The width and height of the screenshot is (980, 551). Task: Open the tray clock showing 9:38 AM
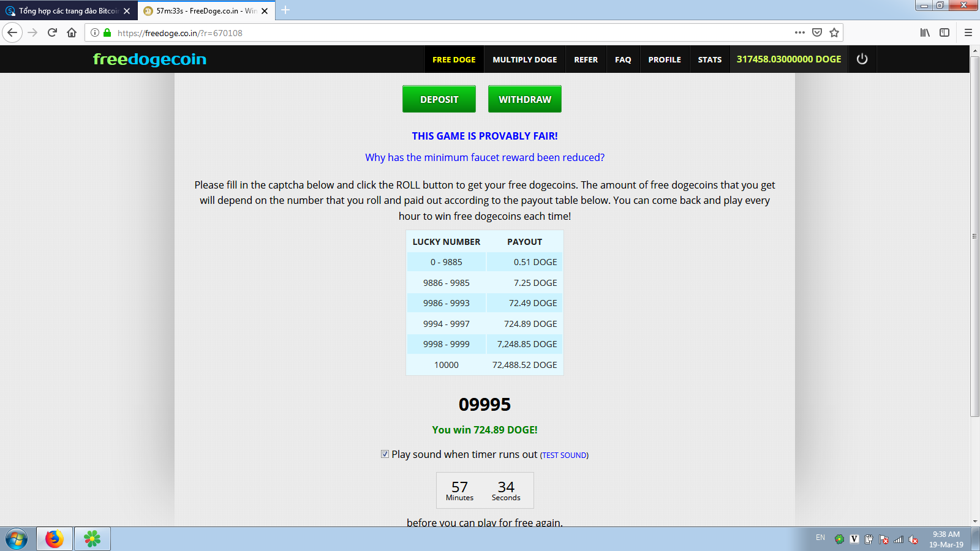click(x=946, y=539)
